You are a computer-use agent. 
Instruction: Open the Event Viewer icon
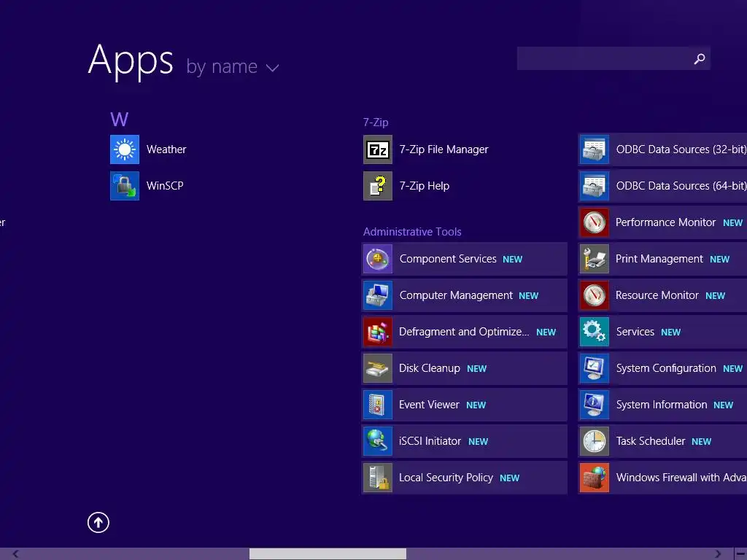(x=378, y=405)
